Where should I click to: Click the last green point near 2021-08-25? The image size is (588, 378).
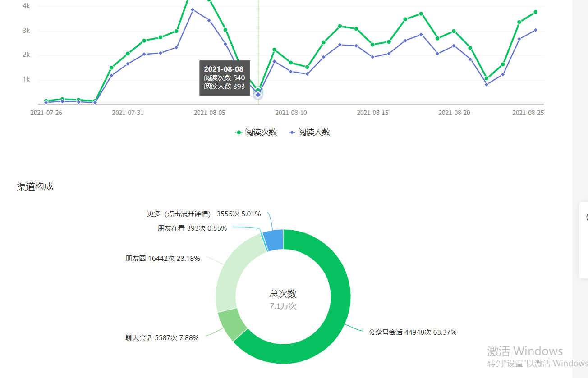click(x=535, y=12)
